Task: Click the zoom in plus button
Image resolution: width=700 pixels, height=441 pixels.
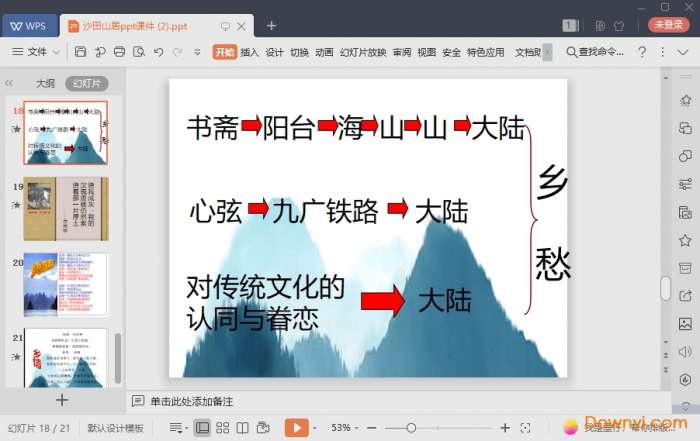Action: pos(505,428)
